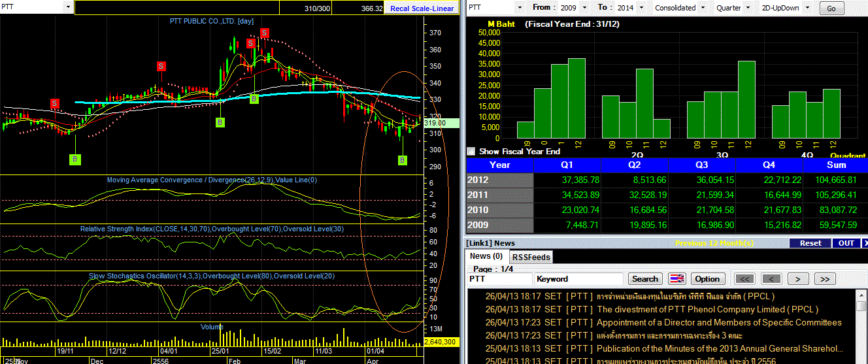Click the Q1 column header
868x364 pixels.
coord(567,165)
